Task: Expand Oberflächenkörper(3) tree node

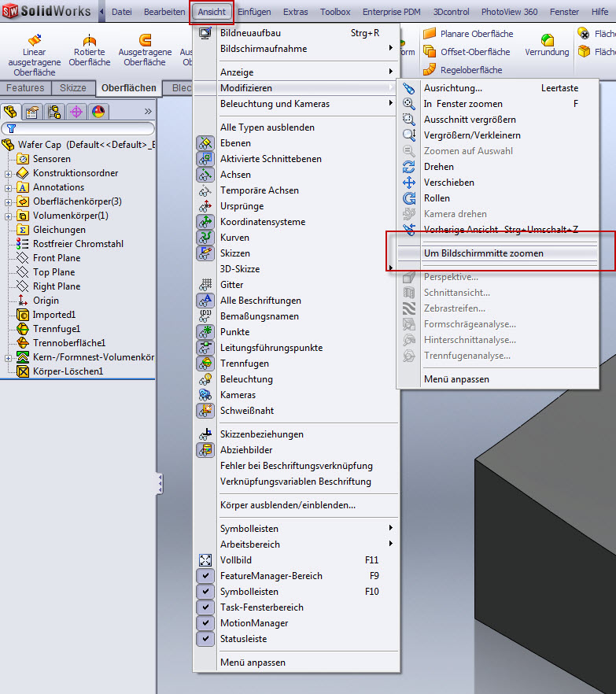Action: coord(8,202)
